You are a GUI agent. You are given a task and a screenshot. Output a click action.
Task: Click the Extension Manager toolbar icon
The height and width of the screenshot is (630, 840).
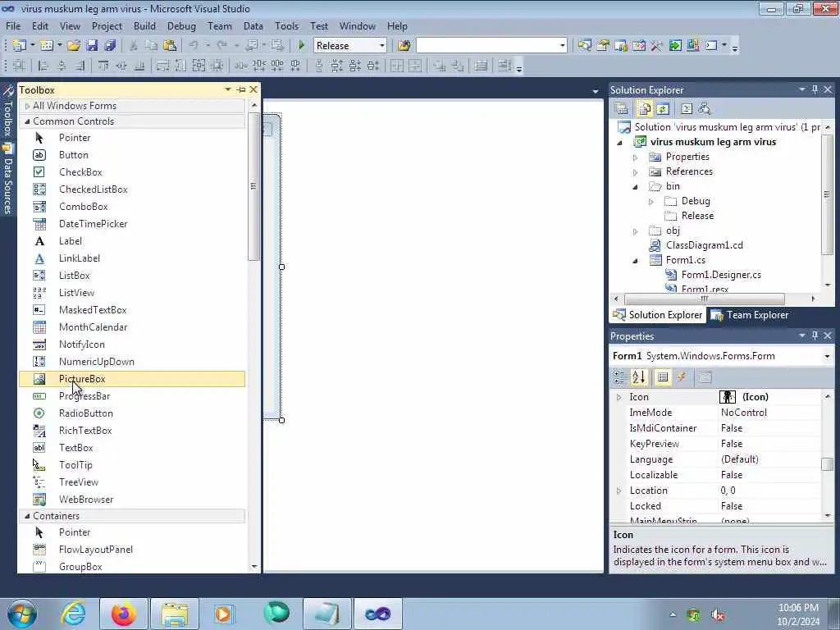click(x=692, y=46)
